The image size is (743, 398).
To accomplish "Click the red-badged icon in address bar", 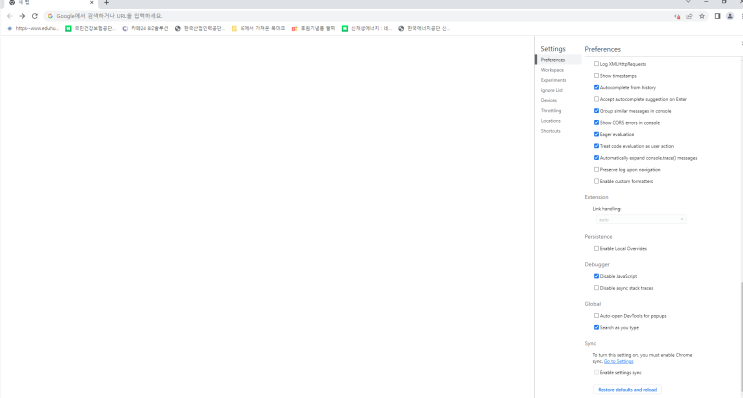I will click(677, 16).
